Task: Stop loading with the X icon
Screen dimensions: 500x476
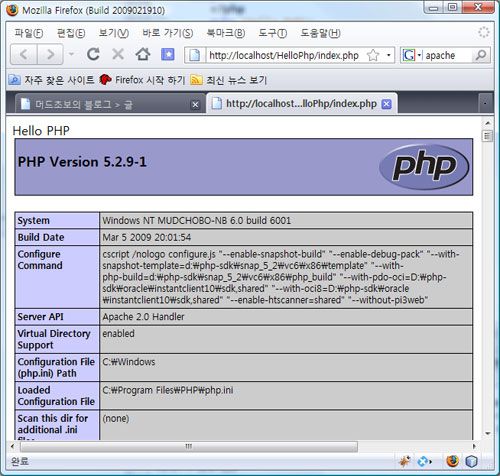Action: [118, 54]
